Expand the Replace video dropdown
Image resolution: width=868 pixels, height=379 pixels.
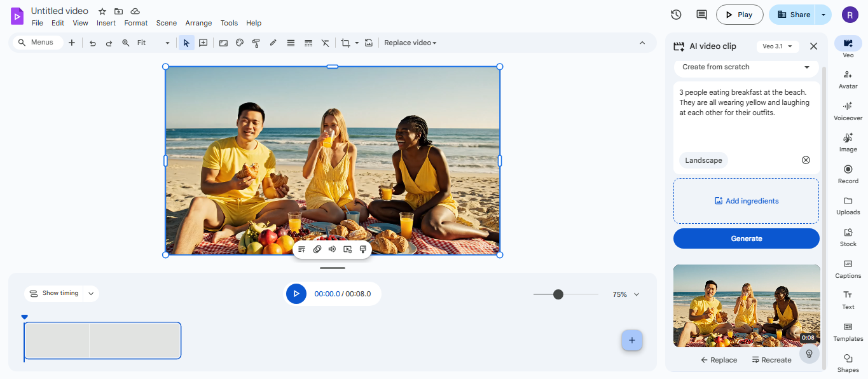410,43
